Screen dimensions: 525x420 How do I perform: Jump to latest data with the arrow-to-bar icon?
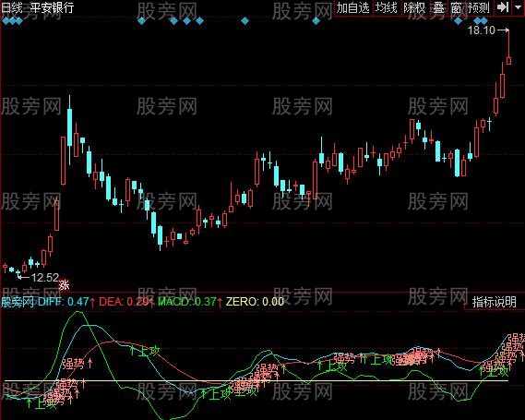coord(502,7)
